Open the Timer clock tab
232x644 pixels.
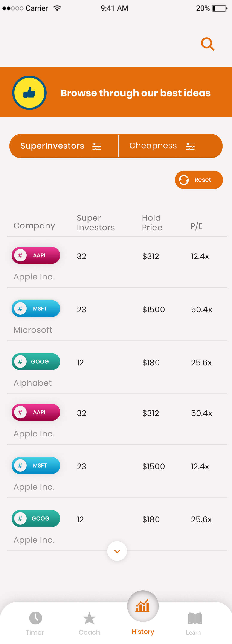click(35, 618)
